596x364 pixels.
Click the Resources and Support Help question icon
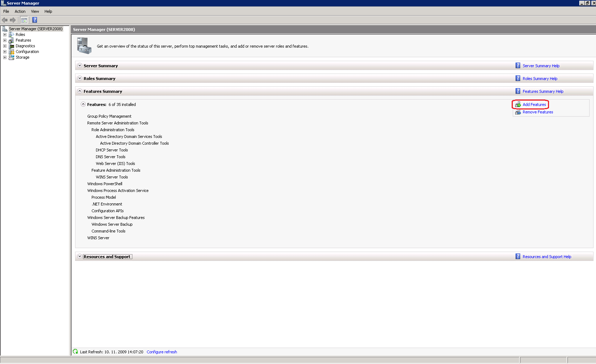point(518,257)
